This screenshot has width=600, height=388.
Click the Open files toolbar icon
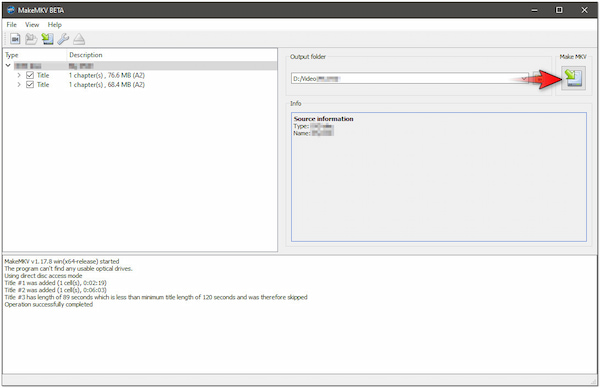[x=15, y=39]
